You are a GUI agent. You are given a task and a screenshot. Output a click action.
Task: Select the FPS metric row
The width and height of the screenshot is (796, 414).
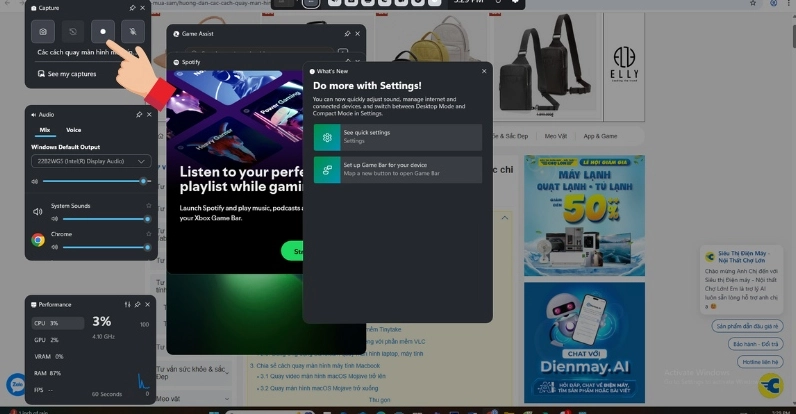pos(57,390)
